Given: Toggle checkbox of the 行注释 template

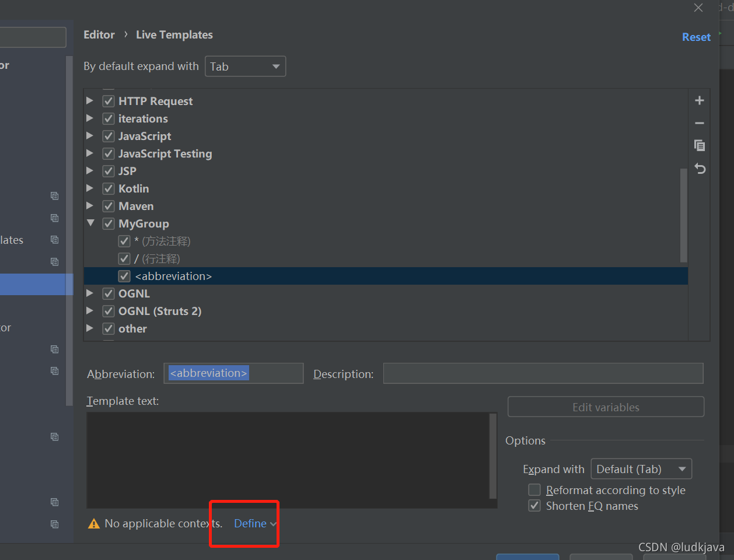Looking at the screenshot, I should tap(124, 258).
